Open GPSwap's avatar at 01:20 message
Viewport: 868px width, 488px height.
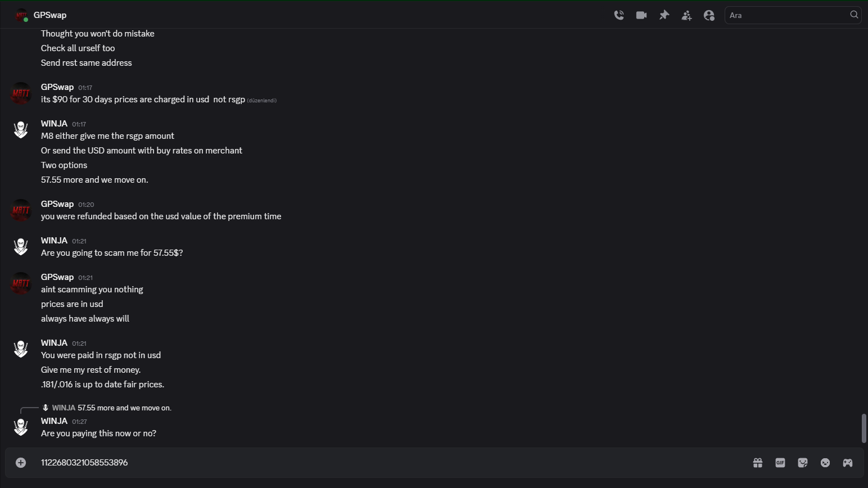point(21,210)
